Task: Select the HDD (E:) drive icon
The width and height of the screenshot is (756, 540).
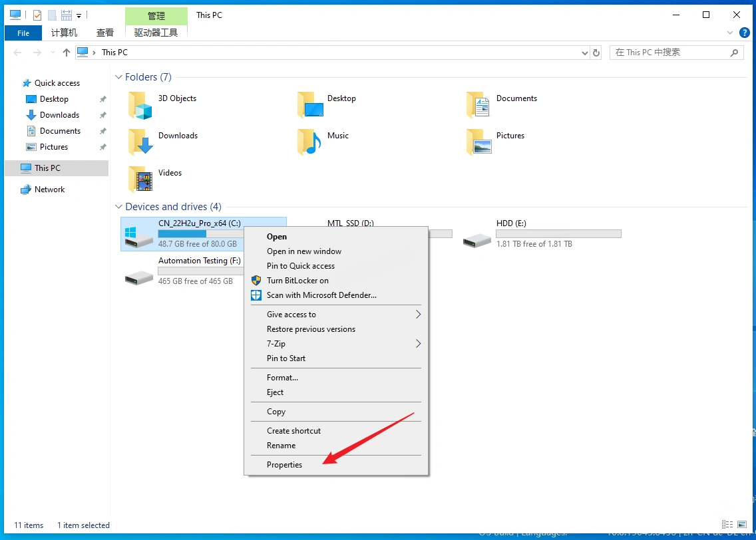Action: 477,239
